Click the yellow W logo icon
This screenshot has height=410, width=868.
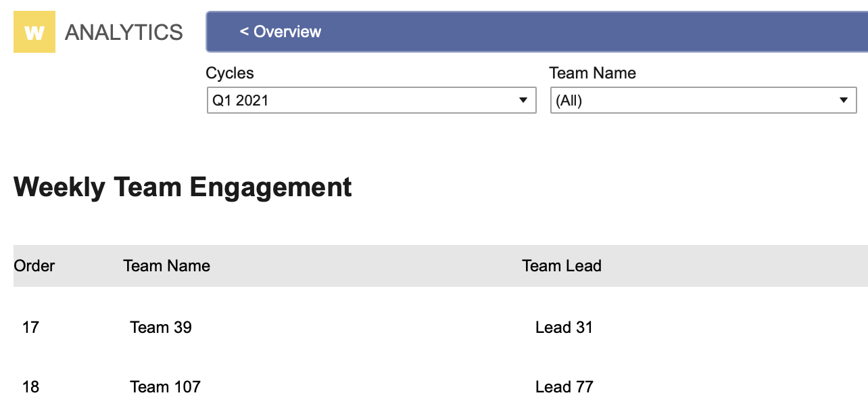[34, 32]
